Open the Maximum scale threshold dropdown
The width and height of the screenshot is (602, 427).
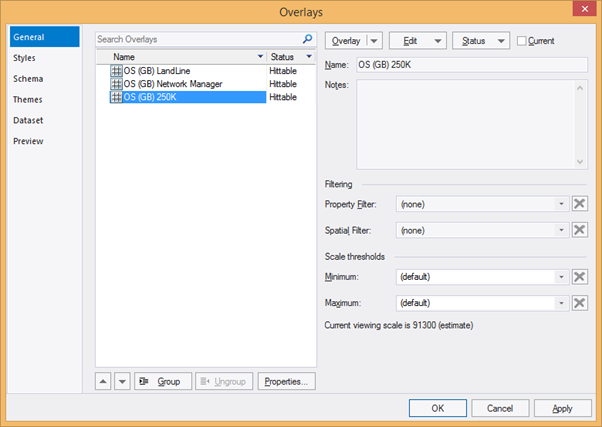tap(562, 303)
